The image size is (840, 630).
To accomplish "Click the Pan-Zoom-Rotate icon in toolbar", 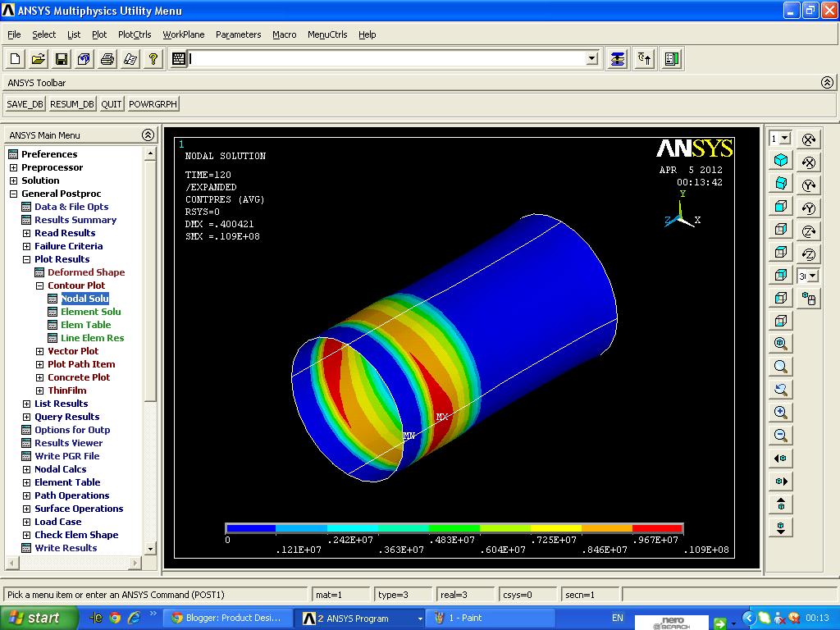I will coord(84,59).
